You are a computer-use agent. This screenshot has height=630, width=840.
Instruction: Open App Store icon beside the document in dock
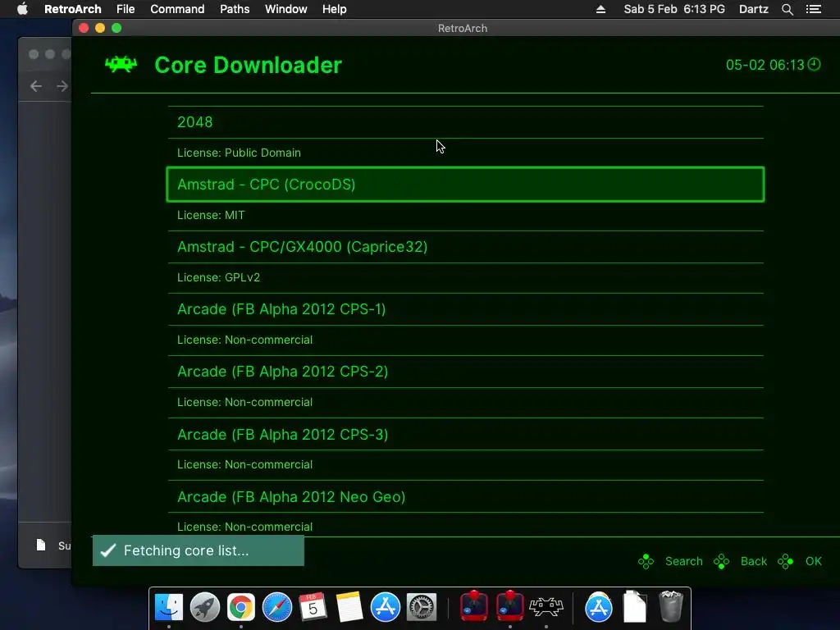(x=598, y=607)
